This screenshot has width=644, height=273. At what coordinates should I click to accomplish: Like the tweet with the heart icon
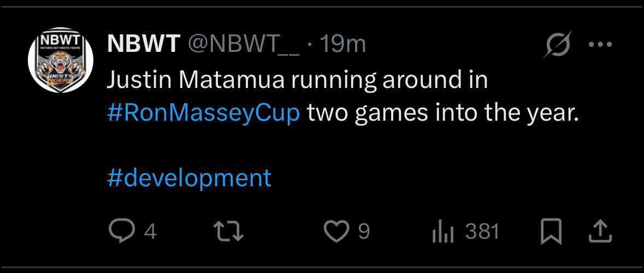click(x=336, y=232)
